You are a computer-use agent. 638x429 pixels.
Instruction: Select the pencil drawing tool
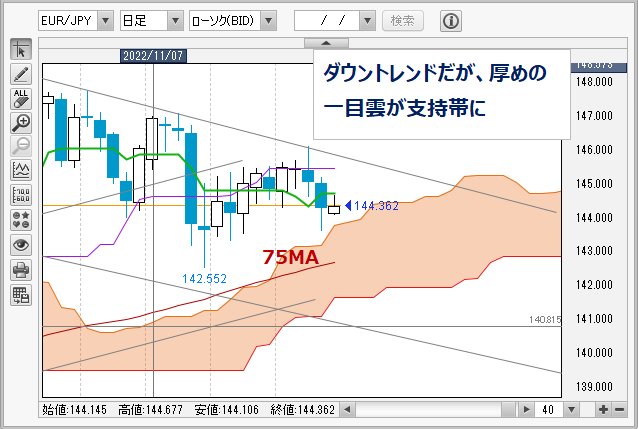click(x=21, y=74)
